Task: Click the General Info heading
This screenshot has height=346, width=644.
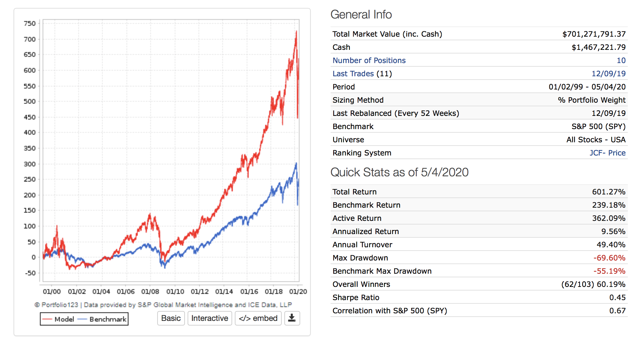Action: click(361, 15)
